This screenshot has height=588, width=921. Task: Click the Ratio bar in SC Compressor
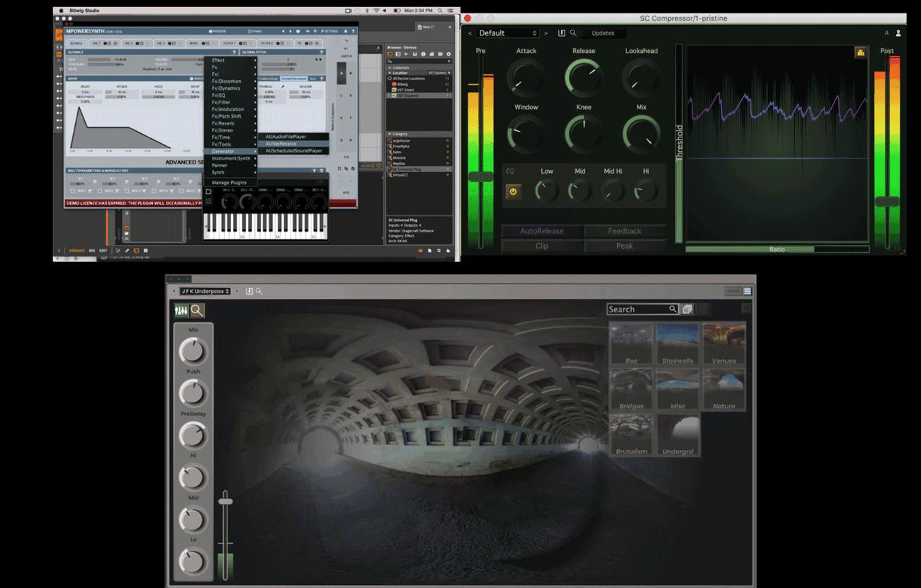coord(776,249)
